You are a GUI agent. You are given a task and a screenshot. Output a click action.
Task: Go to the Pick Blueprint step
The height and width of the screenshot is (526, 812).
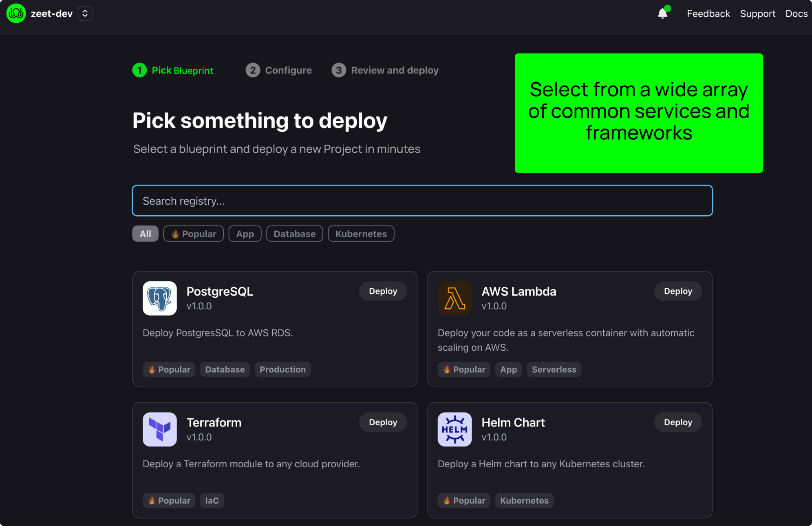point(173,70)
